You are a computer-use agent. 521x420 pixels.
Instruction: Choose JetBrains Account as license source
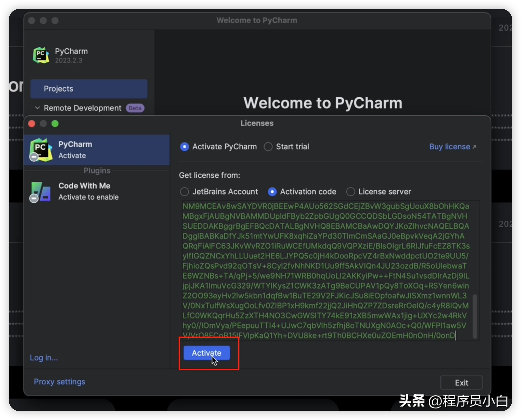[x=185, y=192]
